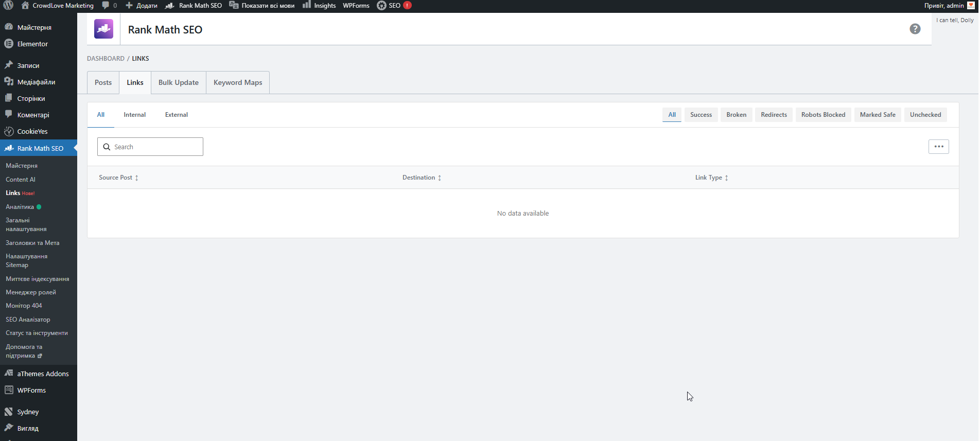The width and height of the screenshot is (980, 441).
Task: Switch to the Keyword Maps tab
Action: tap(238, 82)
